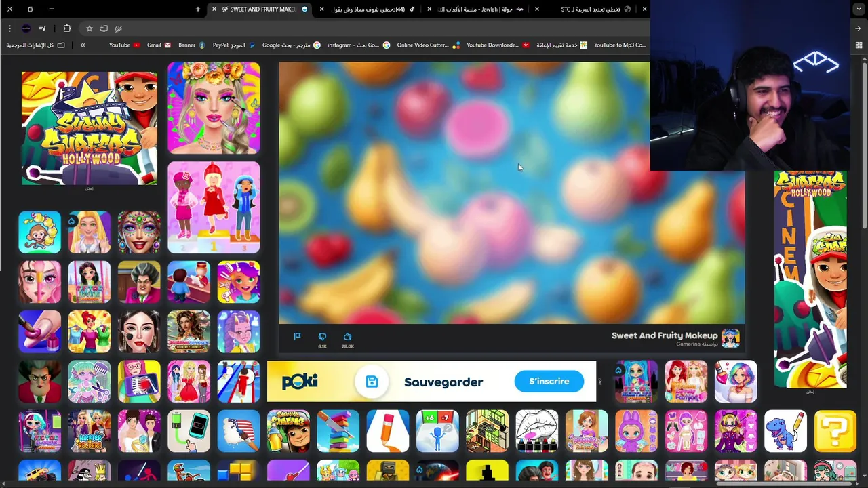Screen dimensions: 868x488
Task: Open Subway Surfers icon in bottom row
Action: [288, 431]
